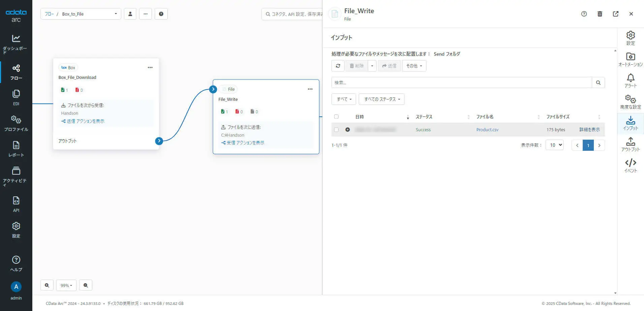Open the Profile (プロファイル) sidebar section
644x311 pixels.
point(16,123)
